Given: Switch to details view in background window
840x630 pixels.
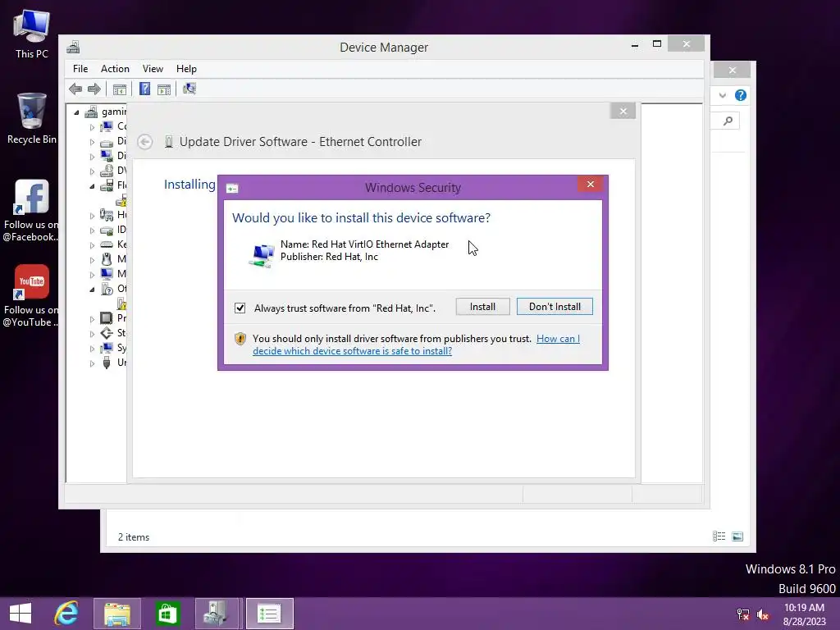Looking at the screenshot, I should click(719, 536).
